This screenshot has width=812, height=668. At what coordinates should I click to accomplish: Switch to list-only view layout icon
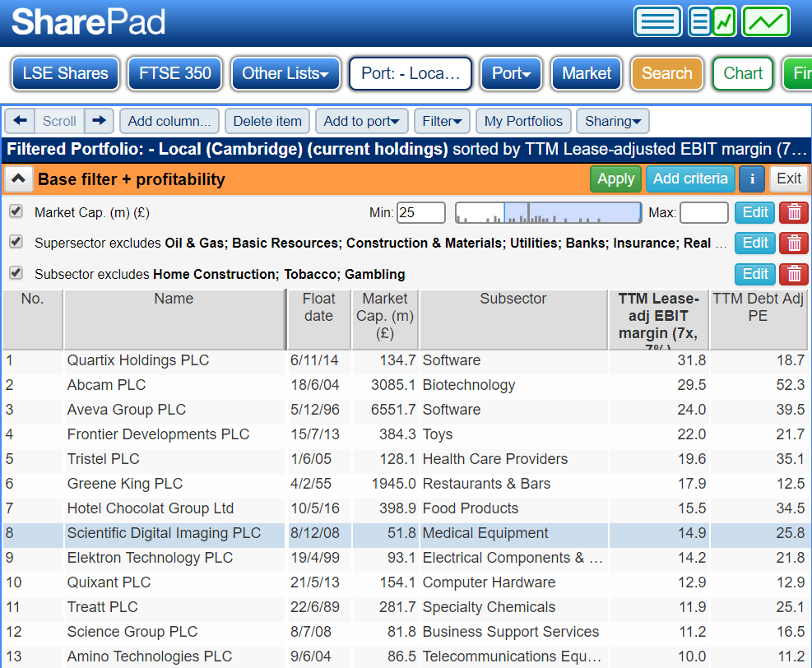(657, 21)
